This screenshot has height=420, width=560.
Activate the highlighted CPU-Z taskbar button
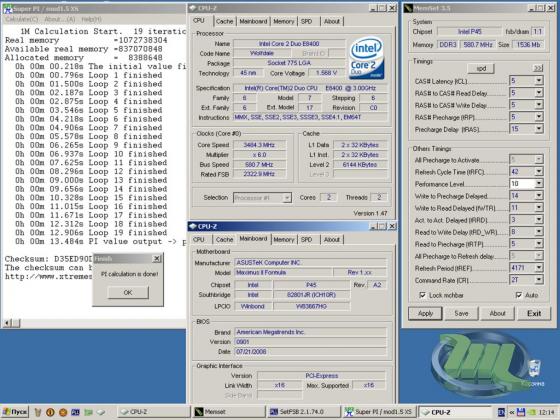(x=456, y=412)
